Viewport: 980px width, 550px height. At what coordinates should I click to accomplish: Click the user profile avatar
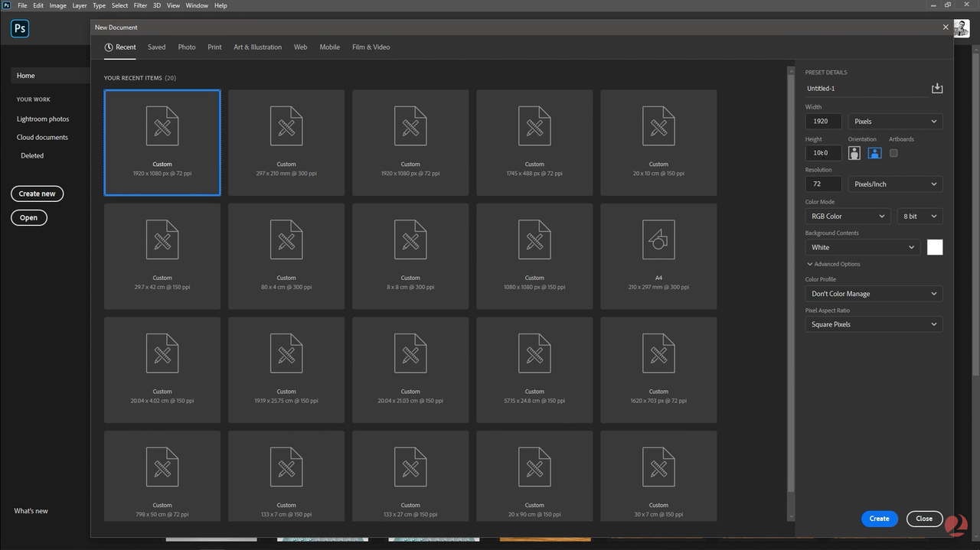962,28
